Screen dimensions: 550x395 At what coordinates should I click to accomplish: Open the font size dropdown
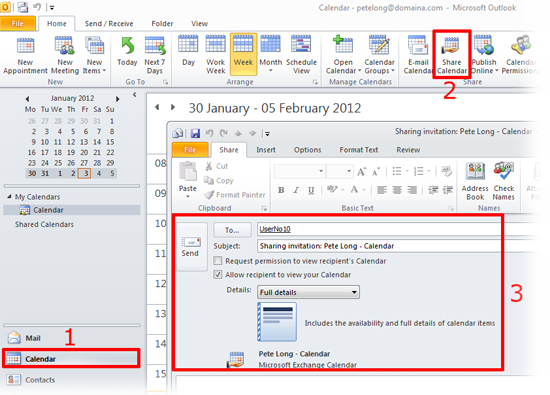pos(349,171)
